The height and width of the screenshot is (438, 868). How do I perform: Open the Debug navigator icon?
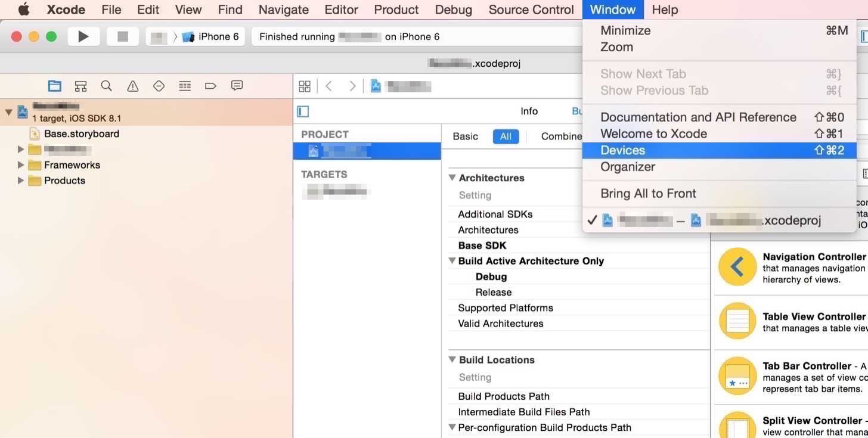tap(185, 86)
